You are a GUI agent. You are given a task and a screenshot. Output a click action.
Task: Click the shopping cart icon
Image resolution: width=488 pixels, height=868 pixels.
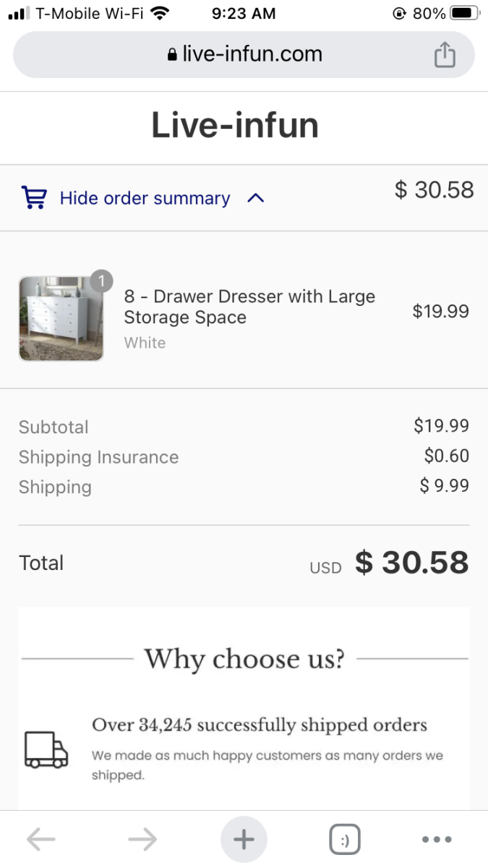34,197
